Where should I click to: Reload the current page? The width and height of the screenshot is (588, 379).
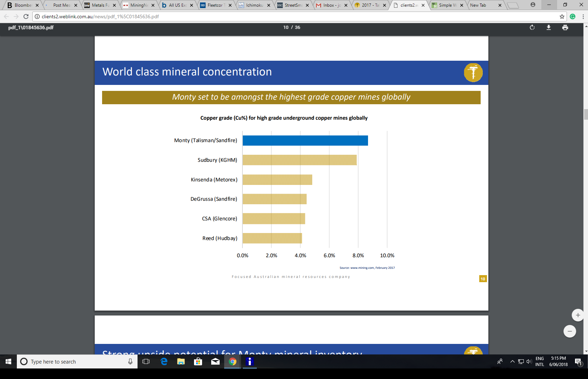26,16
